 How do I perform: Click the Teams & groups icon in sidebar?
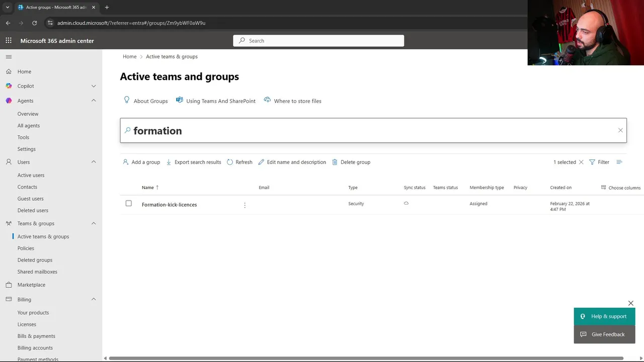[x=9, y=223]
